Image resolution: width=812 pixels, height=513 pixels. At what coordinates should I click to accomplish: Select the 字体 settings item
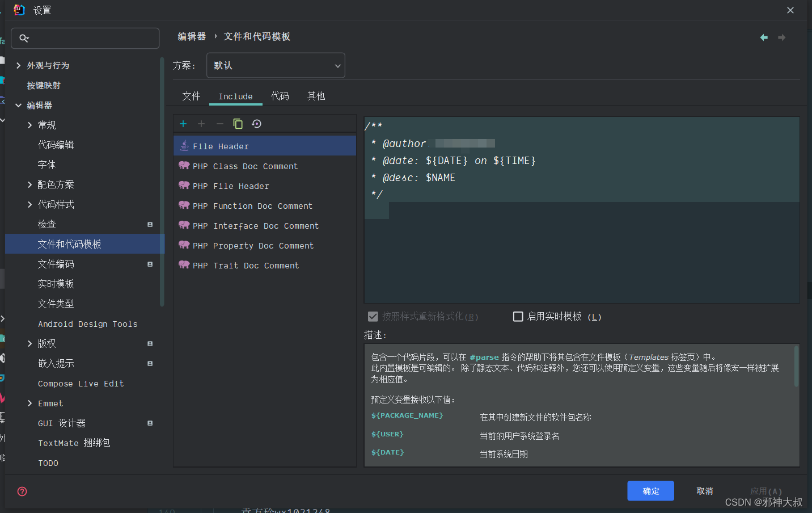pyautogui.click(x=46, y=165)
